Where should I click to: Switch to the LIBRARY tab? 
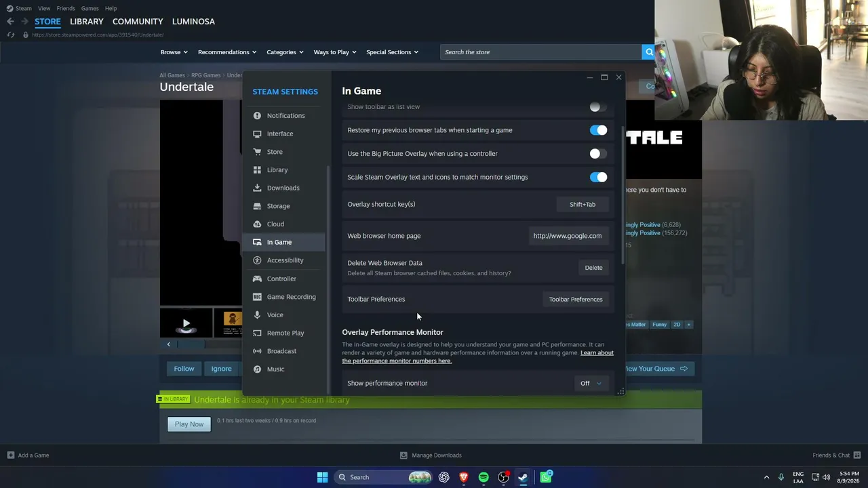[x=87, y=22]
